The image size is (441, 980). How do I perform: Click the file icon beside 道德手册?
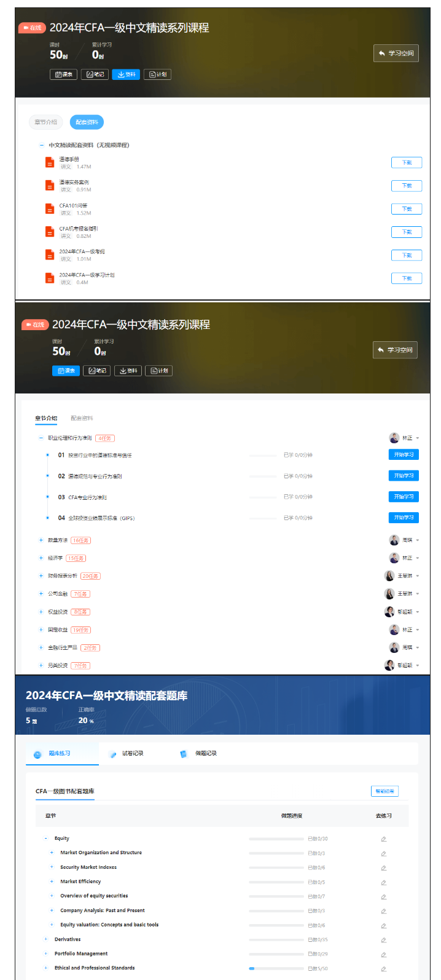tap(50, 162)
